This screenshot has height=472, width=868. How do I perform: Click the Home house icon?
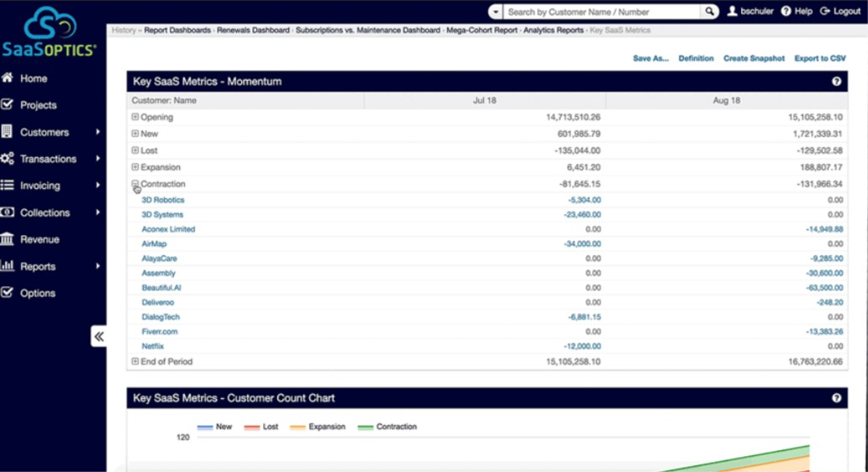8,77
